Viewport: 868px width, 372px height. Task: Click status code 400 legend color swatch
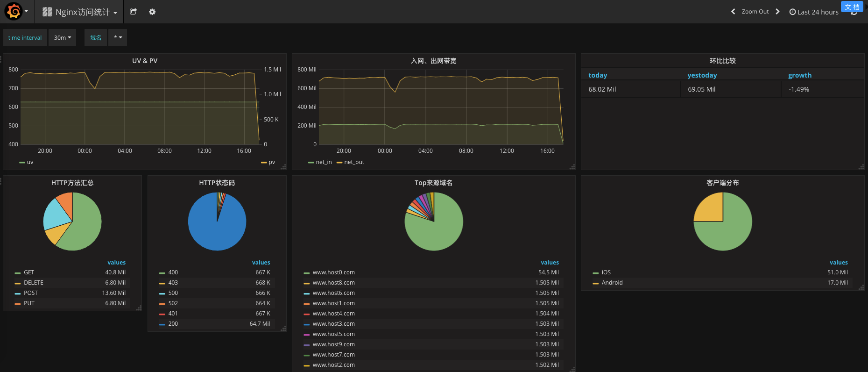coord(162,273)
